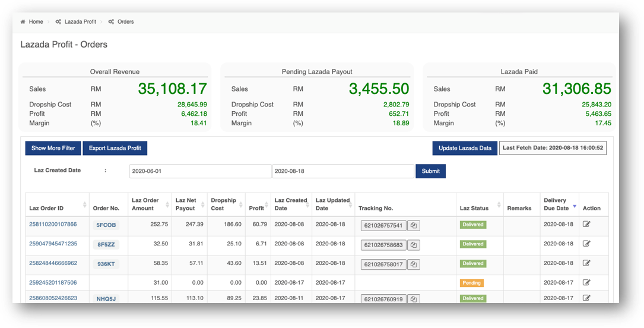Click Last Fetch Date box
The height and width of the screenshot is (328, 644).
pos(553,148)
